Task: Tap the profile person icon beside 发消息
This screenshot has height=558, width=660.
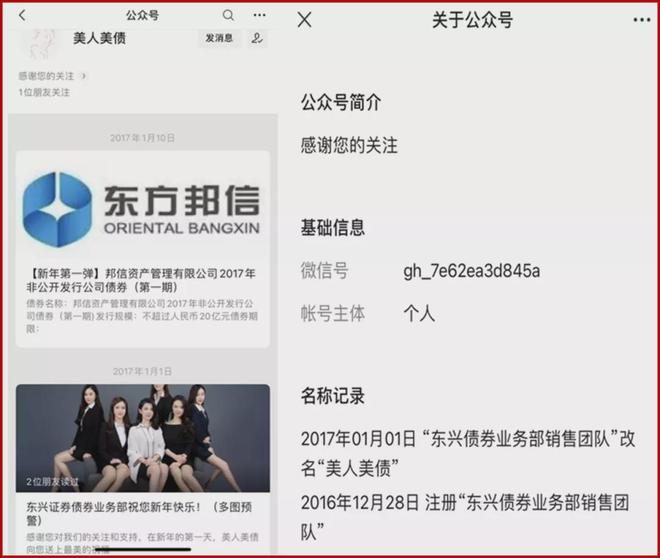Action: (x=257, y=38)
